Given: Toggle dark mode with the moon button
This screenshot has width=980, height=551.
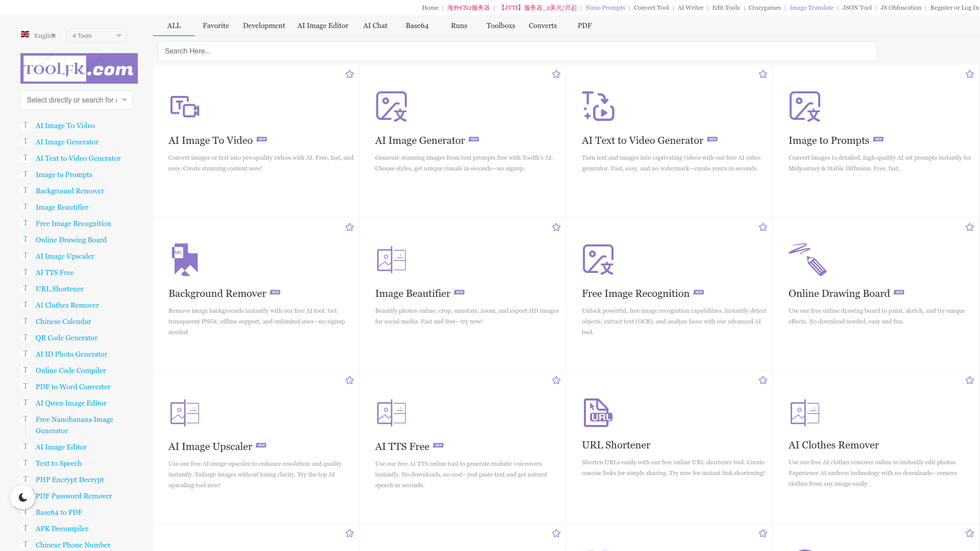Looking at the screenshot, I should [x=23, y=497].
